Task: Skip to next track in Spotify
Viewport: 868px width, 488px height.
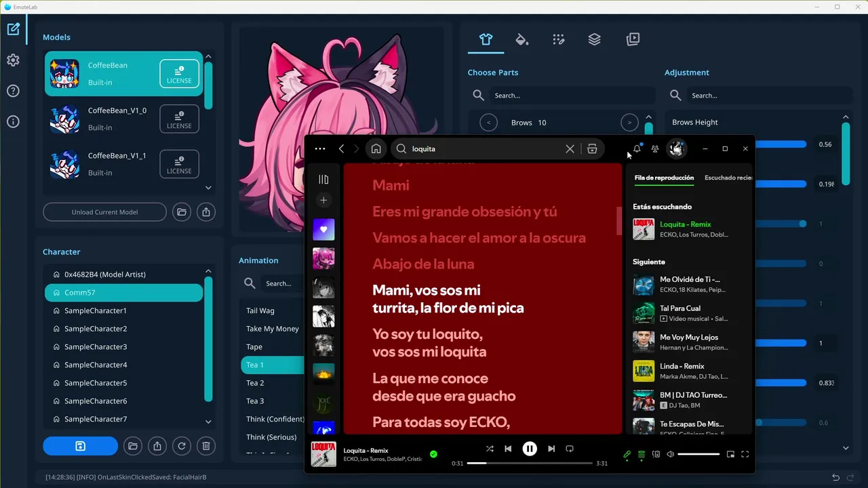Action: pyautogui.click(x=551, y=449)
